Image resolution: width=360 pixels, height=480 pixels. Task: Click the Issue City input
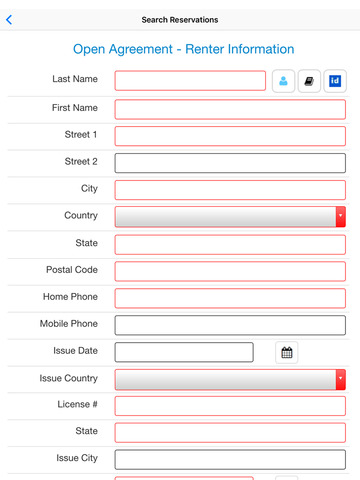click(230, 460)
